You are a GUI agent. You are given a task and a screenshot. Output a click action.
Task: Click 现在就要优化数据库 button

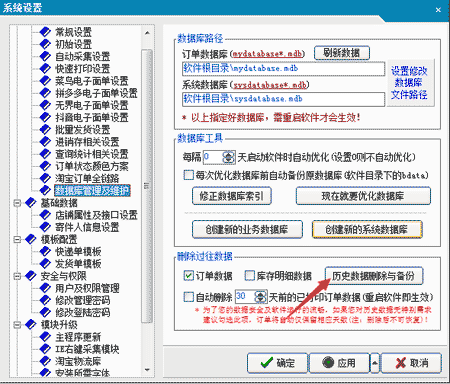pyautogui.click(x=363, y=196)
